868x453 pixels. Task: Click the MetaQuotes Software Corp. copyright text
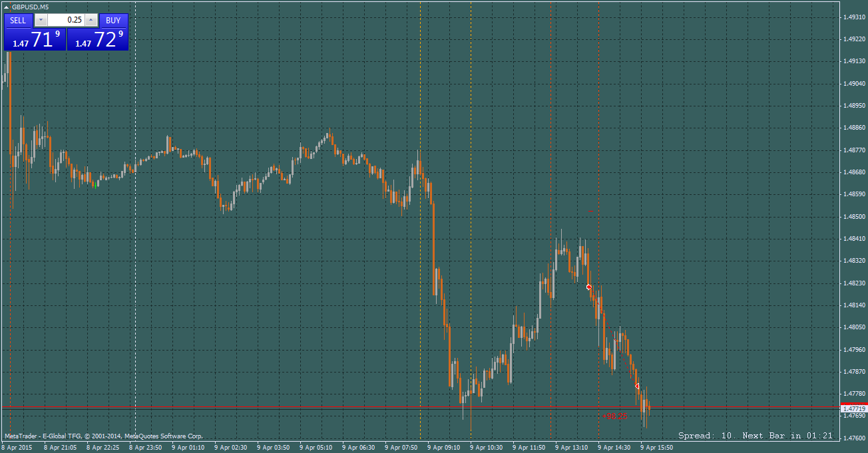(103, 436)
